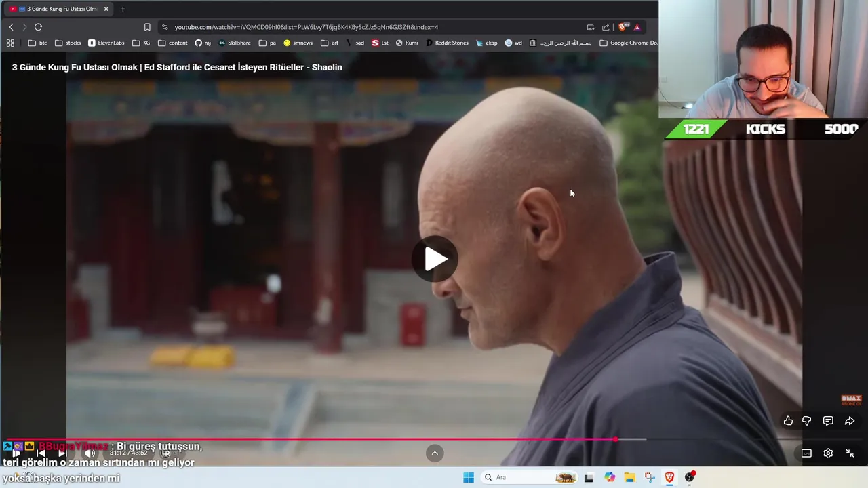Open the smnews bookmark
868x488 pixels.
[298, 43]
